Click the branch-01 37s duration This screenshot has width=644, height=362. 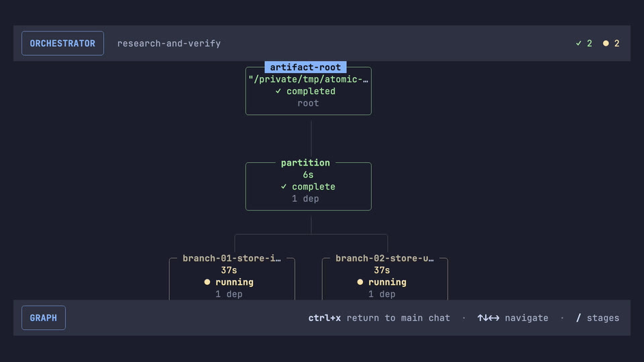[x=229, y=270]
